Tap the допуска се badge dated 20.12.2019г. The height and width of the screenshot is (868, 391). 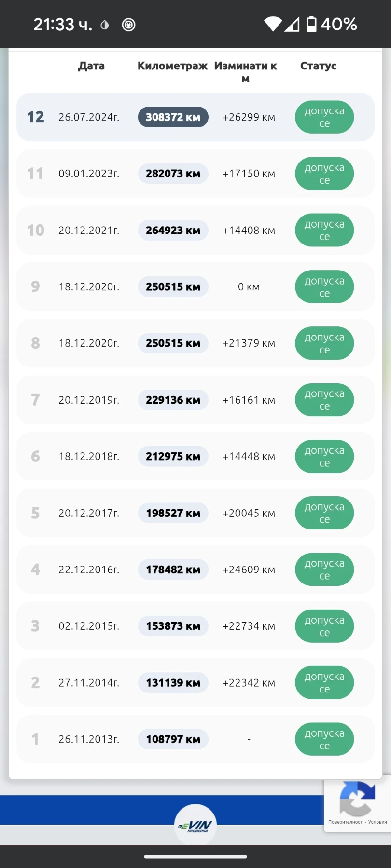[x=324, y=400]
